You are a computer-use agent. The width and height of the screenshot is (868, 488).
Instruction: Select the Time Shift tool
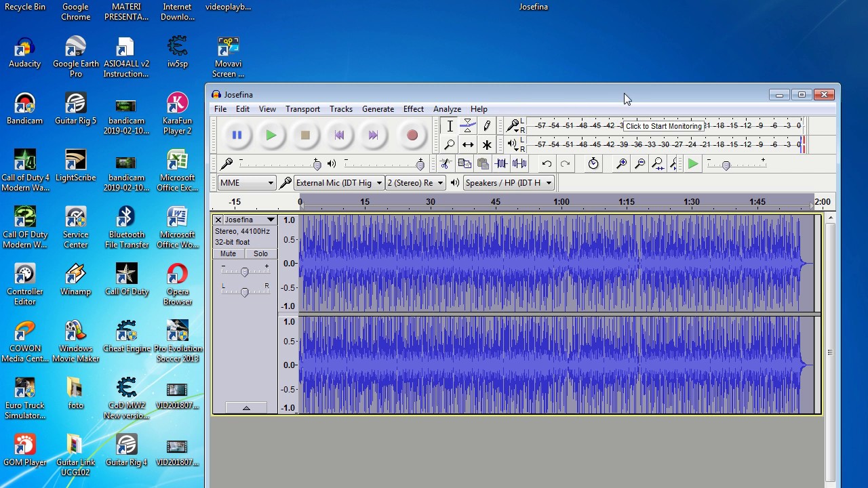pyautogui.click(x=468, y=144)
